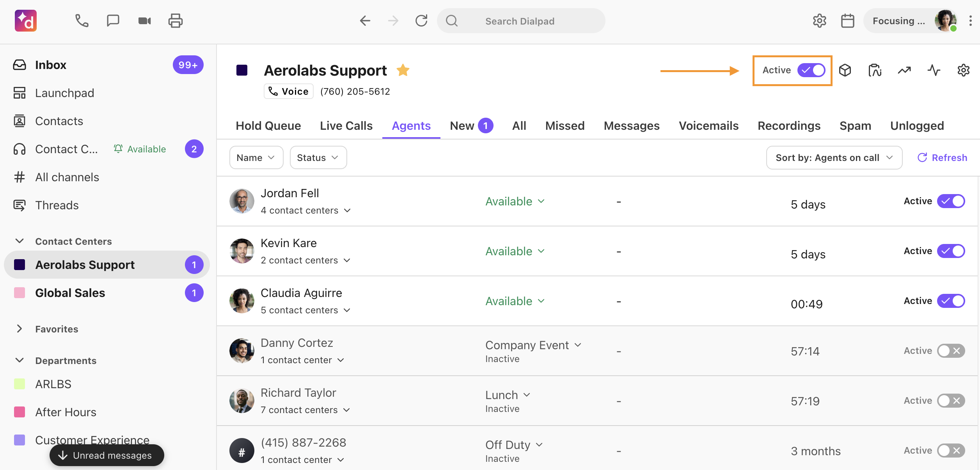Open Jordan Fell's avatar photo
Image resolution: width=980 pixels, height=470 pixels.
pyautogui.click(x=242, y=201)
